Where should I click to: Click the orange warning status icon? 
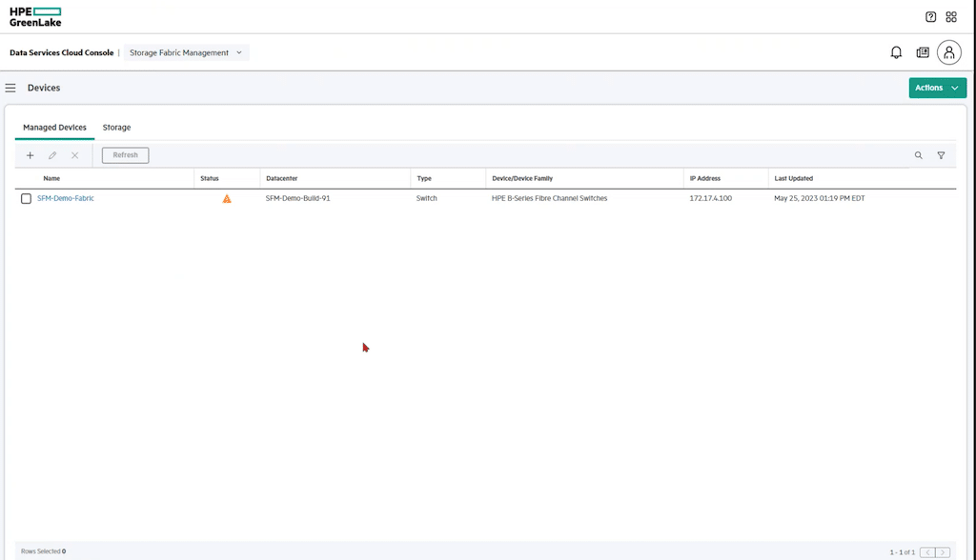227,198
